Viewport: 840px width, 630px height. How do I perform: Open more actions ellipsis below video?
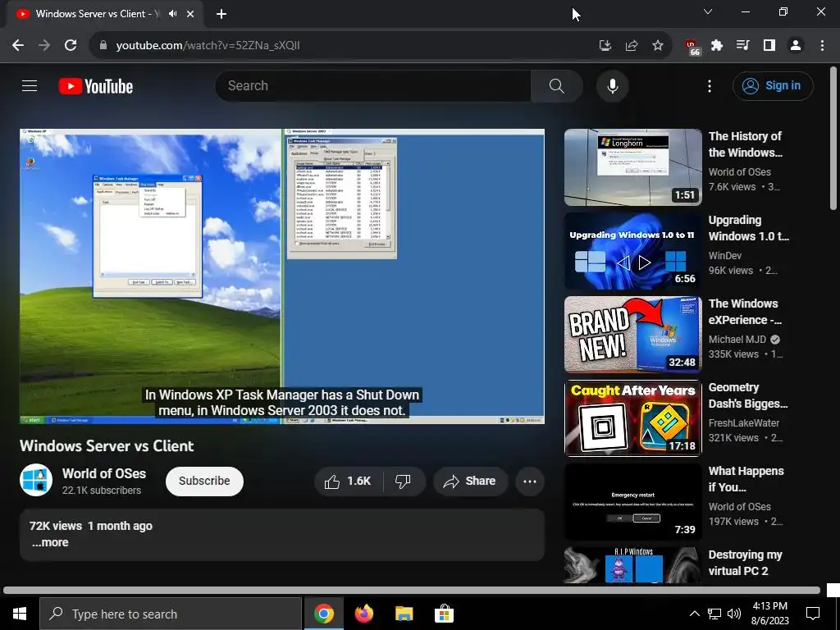click(x=530, y=481)
